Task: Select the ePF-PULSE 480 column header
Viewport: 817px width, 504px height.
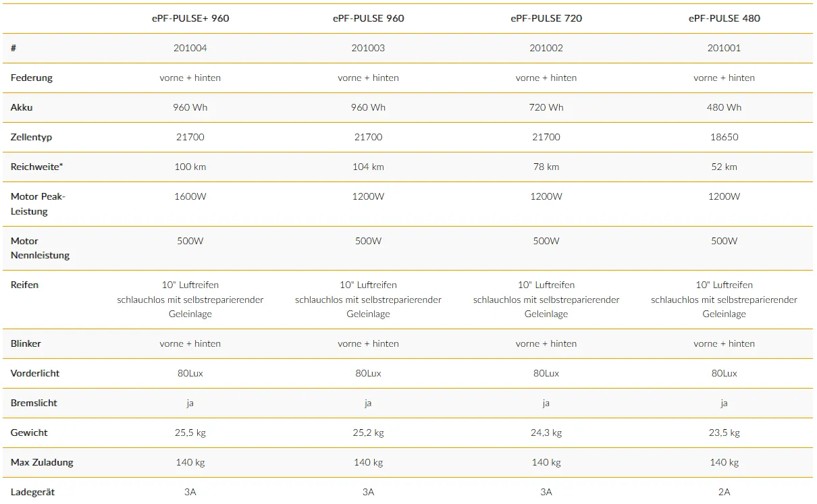Action: (724, 18)
